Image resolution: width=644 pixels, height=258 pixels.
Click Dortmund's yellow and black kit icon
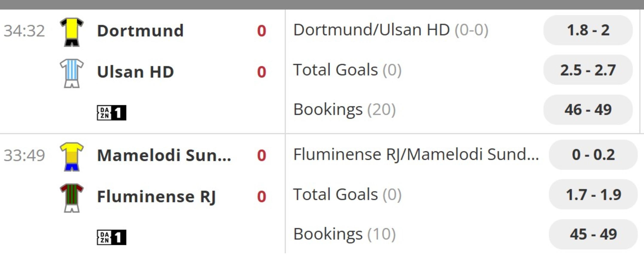click(71, 32)
